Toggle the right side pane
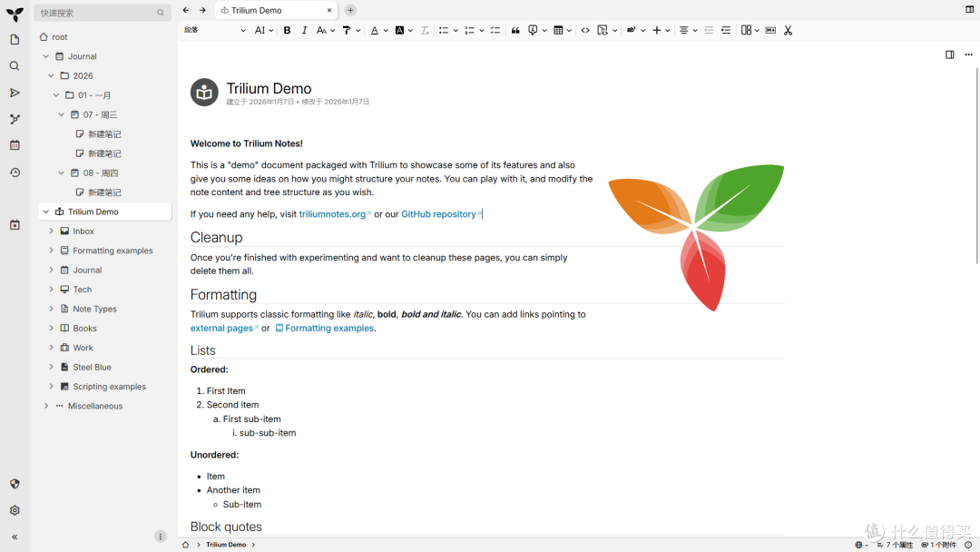Image resolution: width=980 pixels, height=552 pixels. click(x=950, y=54)
